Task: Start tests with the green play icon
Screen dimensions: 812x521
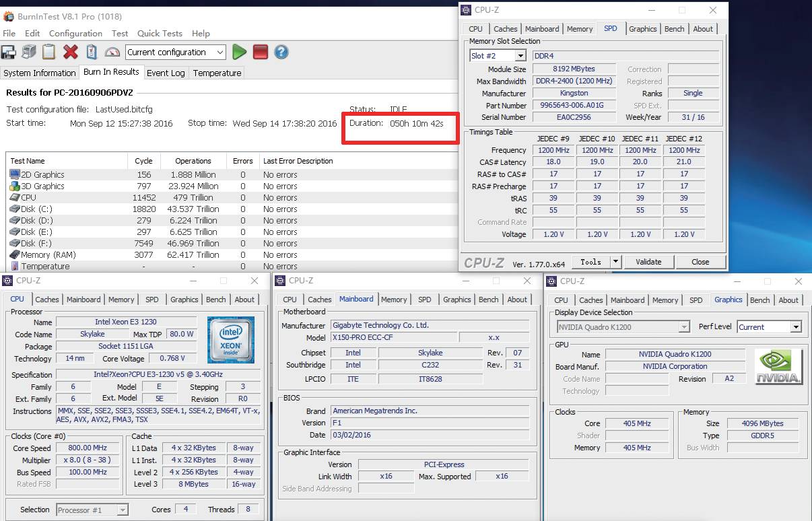Action: (239, 52)
